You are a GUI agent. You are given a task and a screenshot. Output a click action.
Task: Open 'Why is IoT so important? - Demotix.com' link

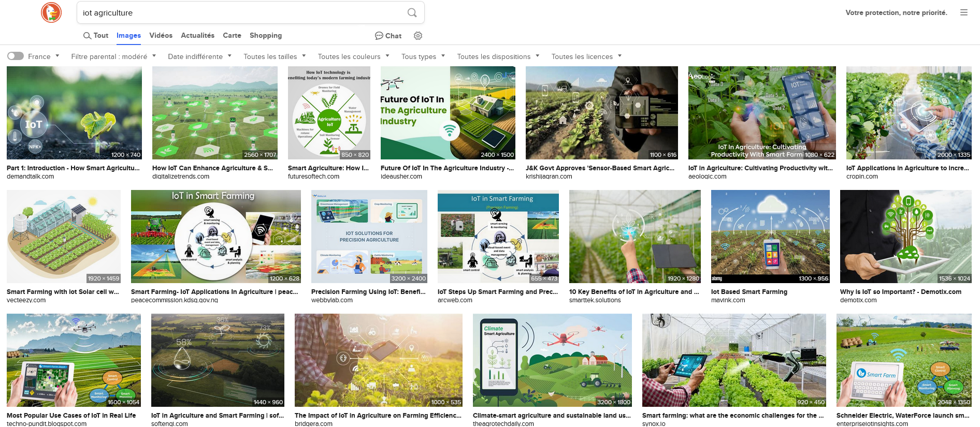[x=901, y=292]
